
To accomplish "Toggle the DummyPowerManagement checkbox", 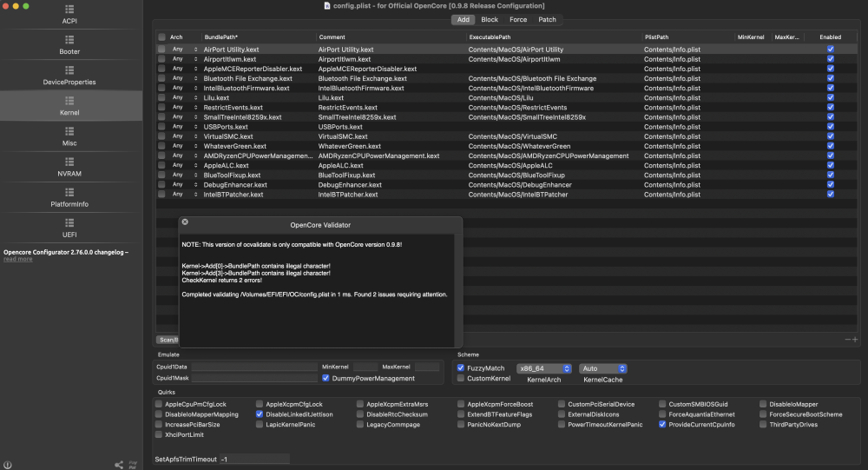I will 325,378.
